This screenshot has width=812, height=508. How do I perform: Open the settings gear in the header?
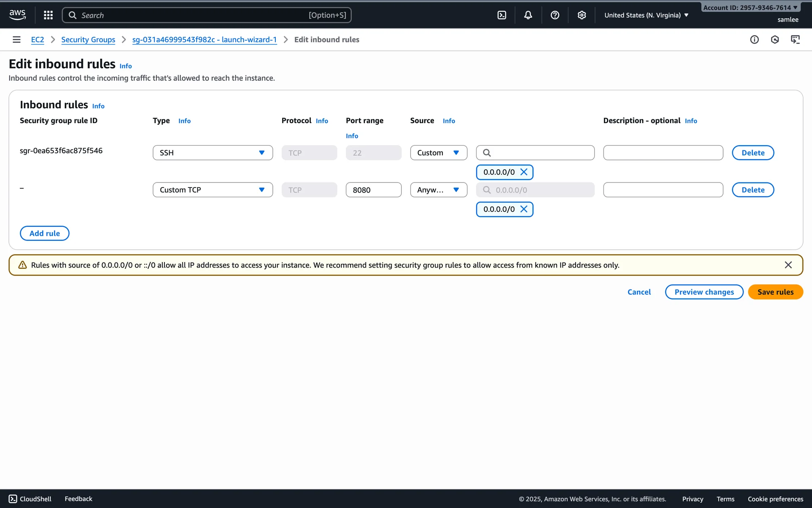[x=582, y=15]
